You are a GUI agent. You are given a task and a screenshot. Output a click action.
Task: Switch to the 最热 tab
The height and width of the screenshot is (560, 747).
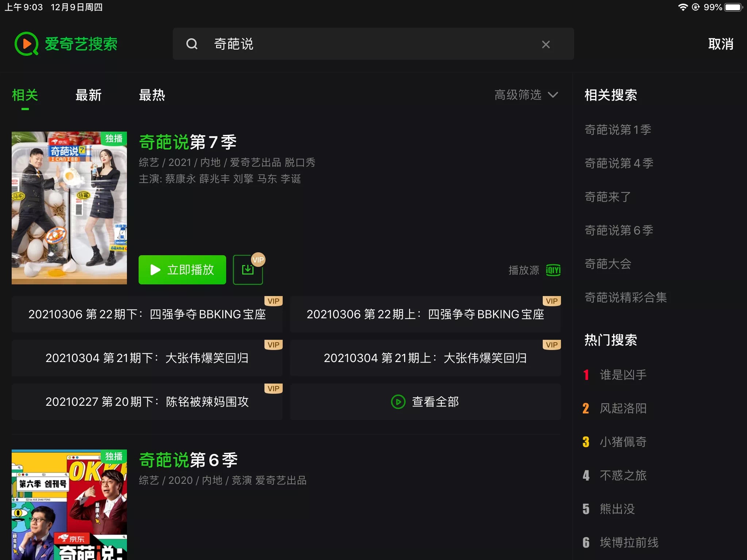tap(152, 95)
